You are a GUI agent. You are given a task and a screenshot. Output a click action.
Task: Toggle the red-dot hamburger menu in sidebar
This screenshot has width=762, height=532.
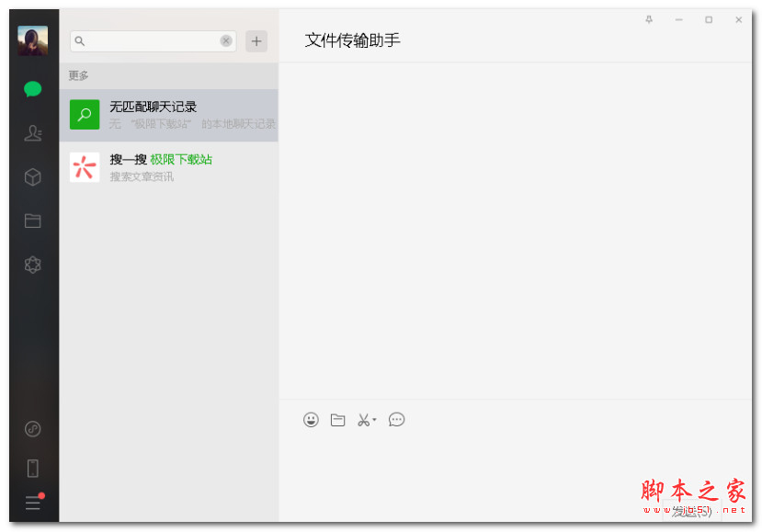pyautogui.click(x=32, y=503)
